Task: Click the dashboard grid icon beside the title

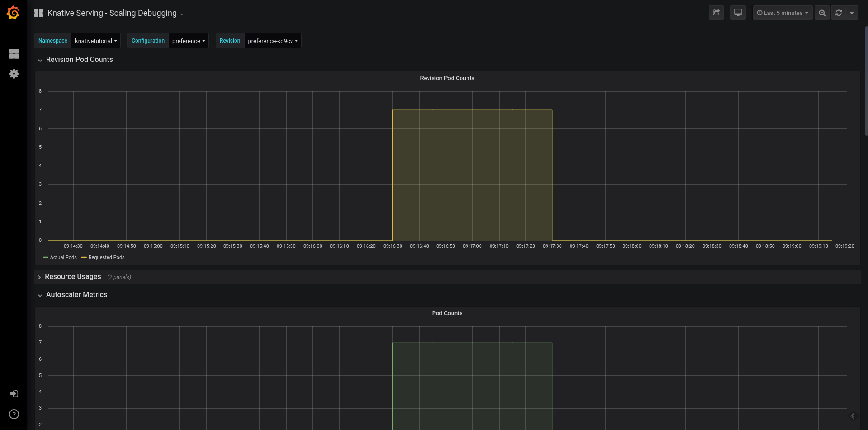Action: pos(39,13)
